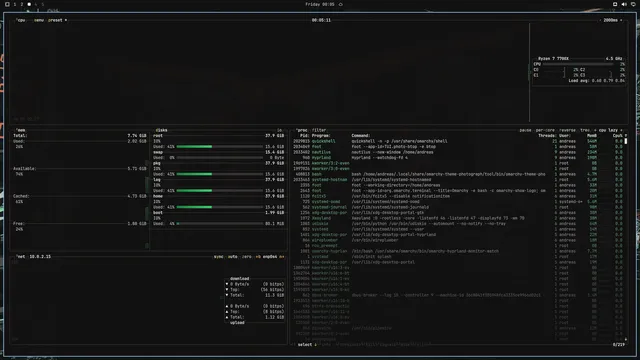Click the swap usage bar
The width and height of the screenshot is (640, 360).
coord(220,158)
